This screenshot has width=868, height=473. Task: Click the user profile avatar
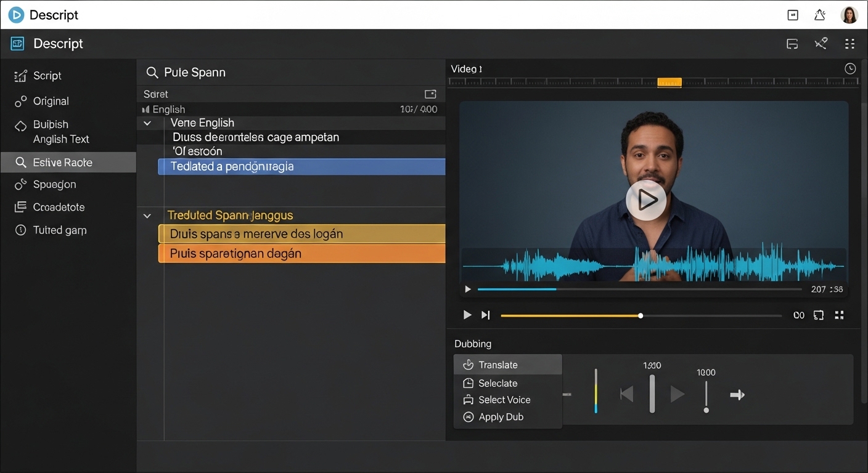point(849,15)
